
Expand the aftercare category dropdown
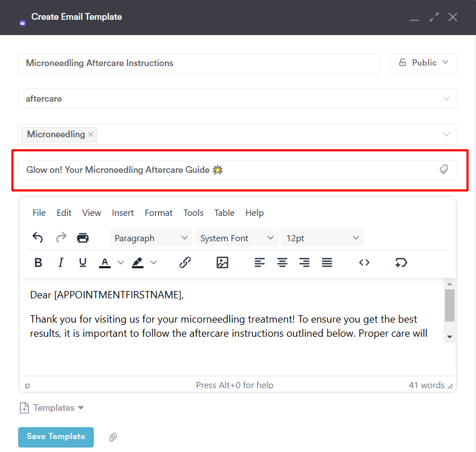coord(446,98)
